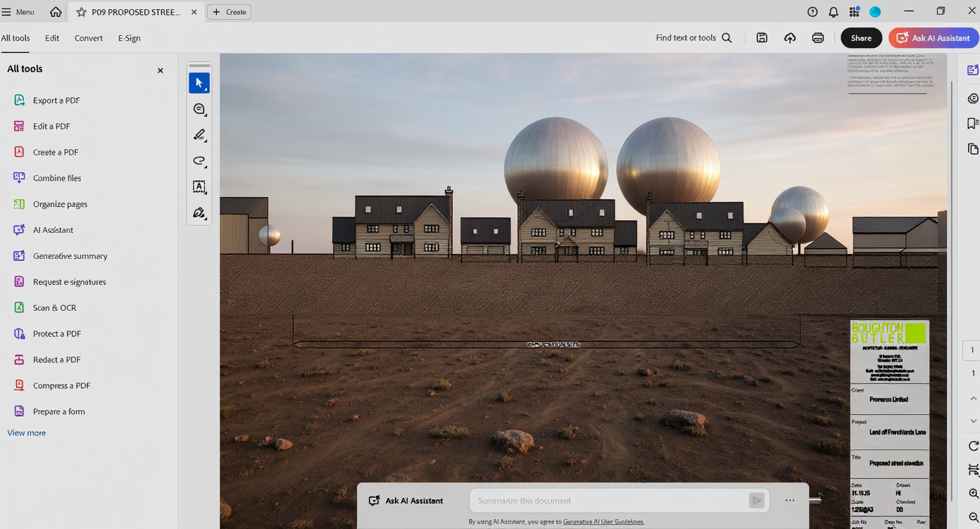The width and height of the screenshot is (980, 529).
Task: Activate the text box select tool
Action: pyautogui.click(x=199, y=187)
